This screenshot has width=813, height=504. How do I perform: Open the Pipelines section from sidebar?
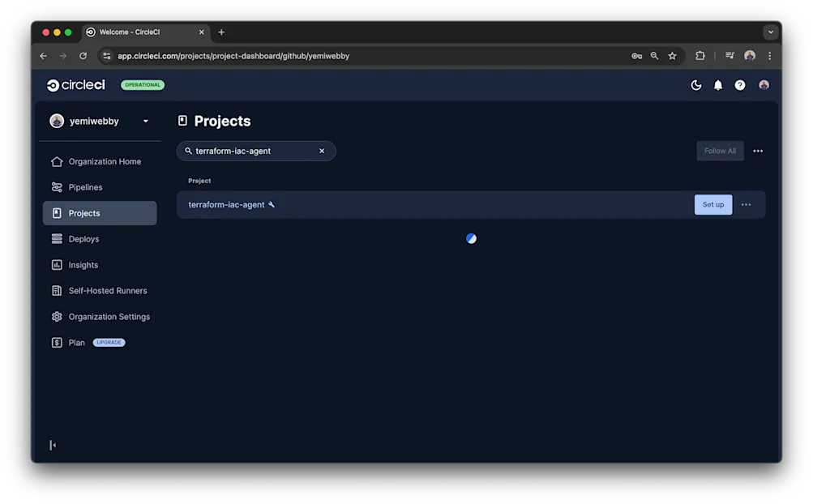(x=86, y=187)
